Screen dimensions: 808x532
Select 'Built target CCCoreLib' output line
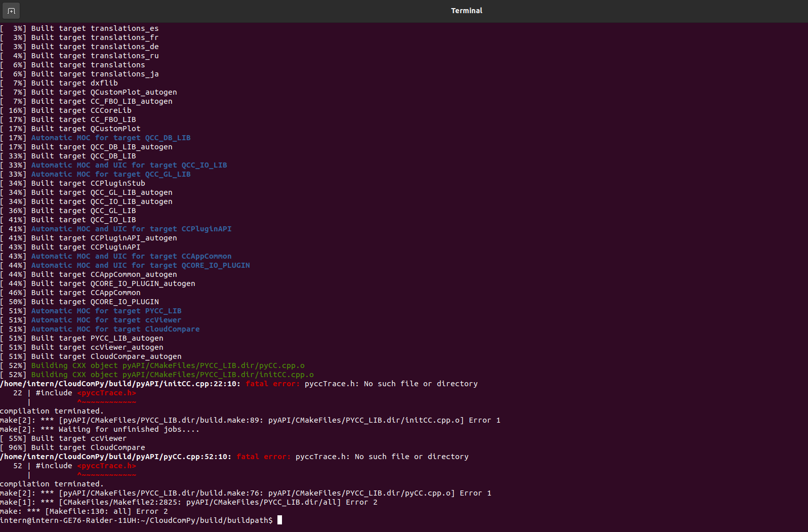[66, 110]
